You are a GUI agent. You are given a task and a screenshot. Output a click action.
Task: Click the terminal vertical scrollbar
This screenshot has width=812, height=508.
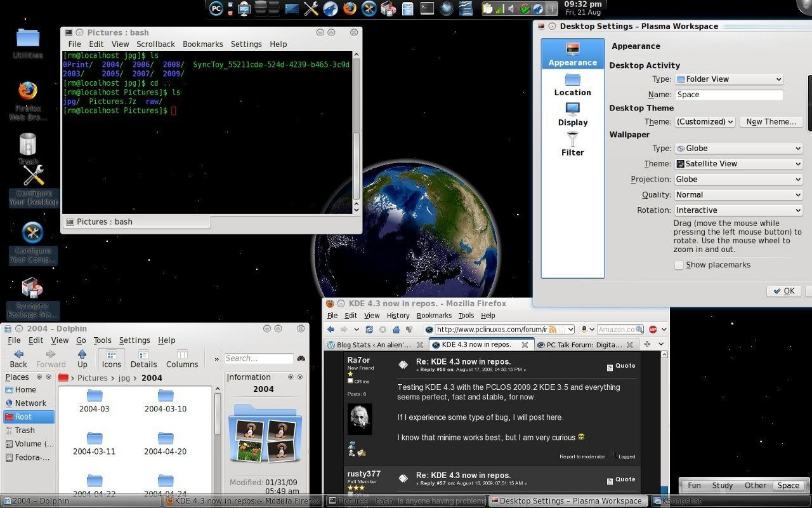pos(357,132)
